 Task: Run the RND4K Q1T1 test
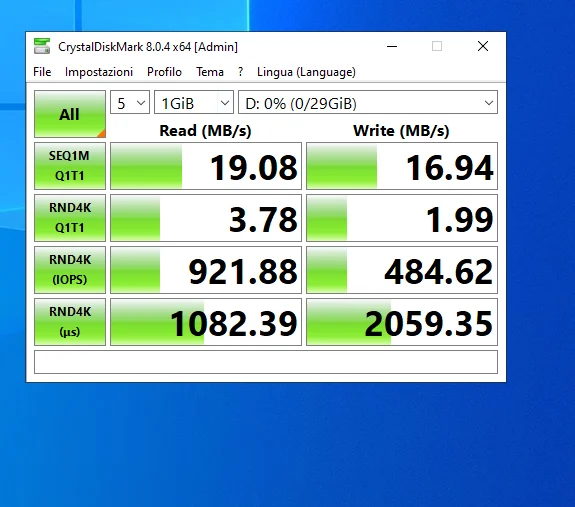point(70,218)
